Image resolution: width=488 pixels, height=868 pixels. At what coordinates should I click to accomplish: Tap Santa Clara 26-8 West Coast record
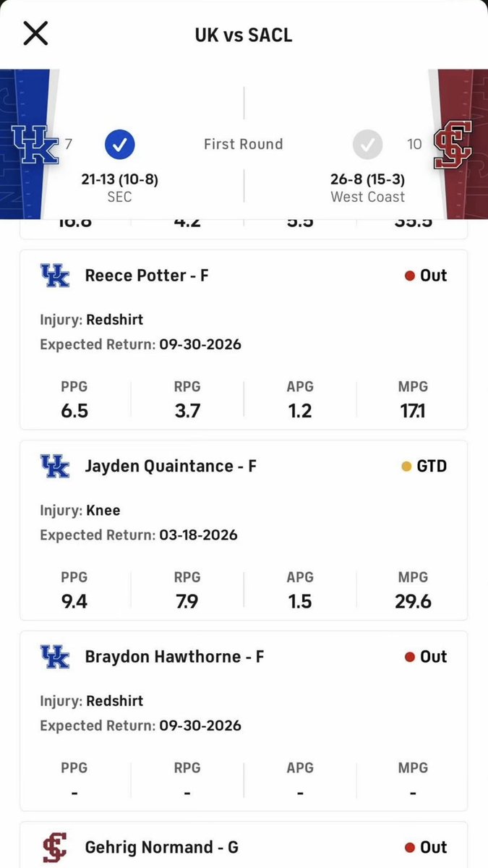tap(367, 187)
